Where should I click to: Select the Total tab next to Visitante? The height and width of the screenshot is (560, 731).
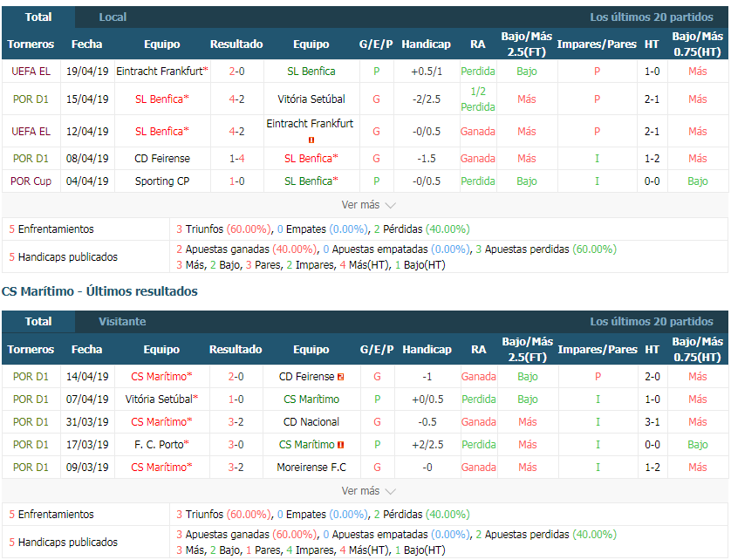click(x=38, y=322)
